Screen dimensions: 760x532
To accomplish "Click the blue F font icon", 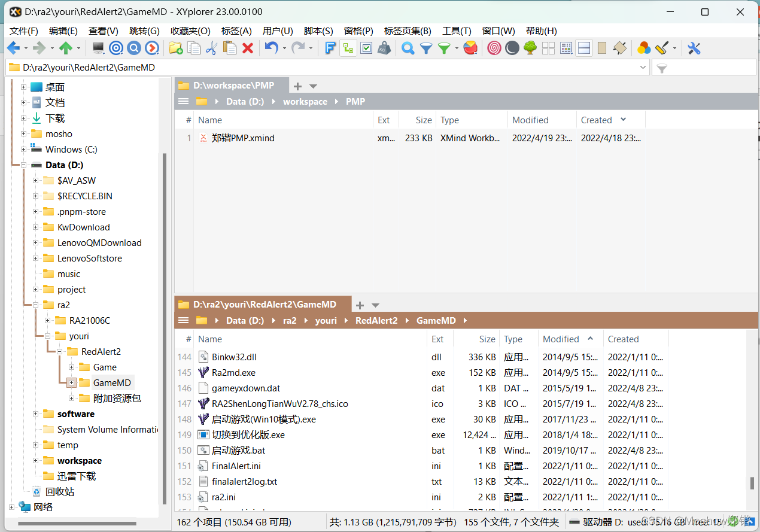I will coord(330,48).
